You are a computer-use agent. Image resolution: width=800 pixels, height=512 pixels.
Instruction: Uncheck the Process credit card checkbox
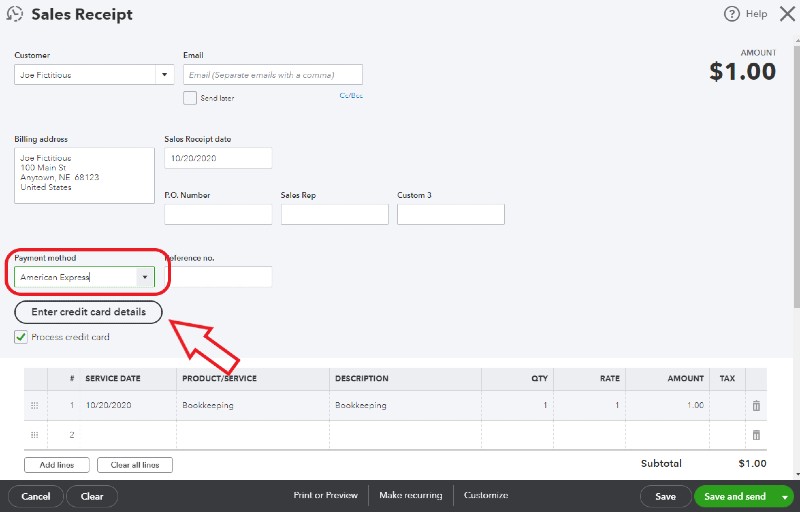(x=21, y=337)
